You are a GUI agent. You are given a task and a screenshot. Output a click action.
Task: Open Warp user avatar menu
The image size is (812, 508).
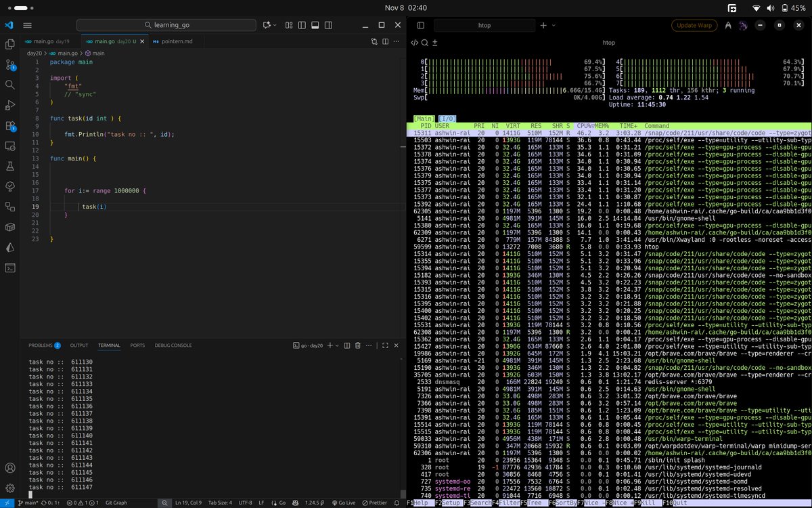pos(743,26)
